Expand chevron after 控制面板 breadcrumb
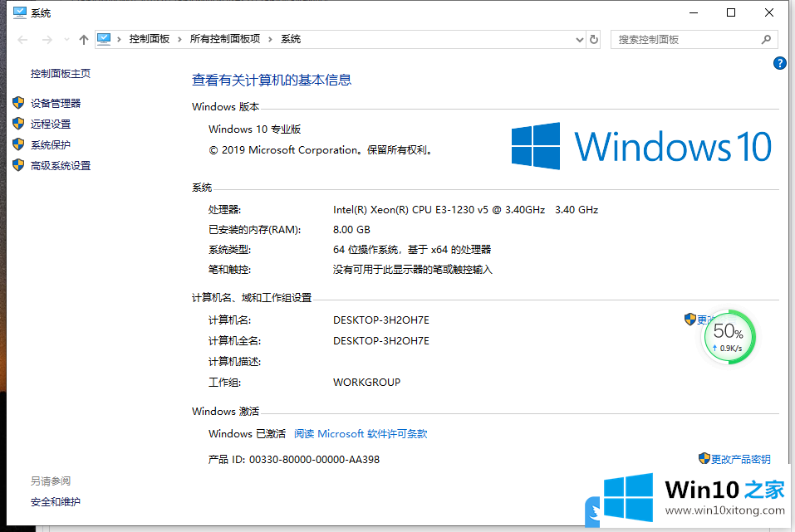The image size is (795, 532). click(x=179, y=40)
